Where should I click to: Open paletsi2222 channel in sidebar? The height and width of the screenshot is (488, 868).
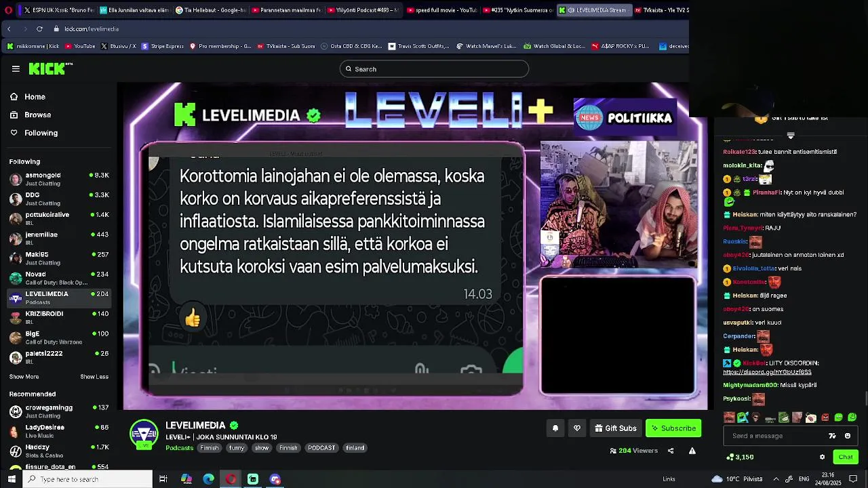(59, 357)
